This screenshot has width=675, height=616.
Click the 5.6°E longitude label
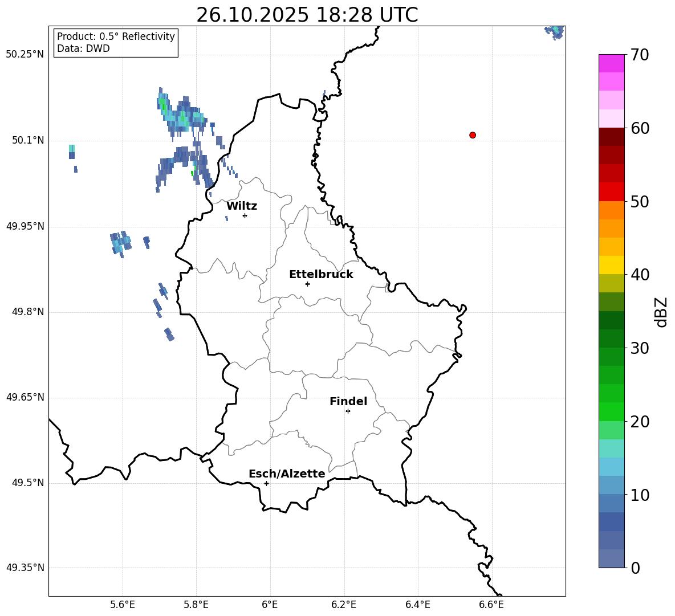pyautogui.click(x=122, y=605)
